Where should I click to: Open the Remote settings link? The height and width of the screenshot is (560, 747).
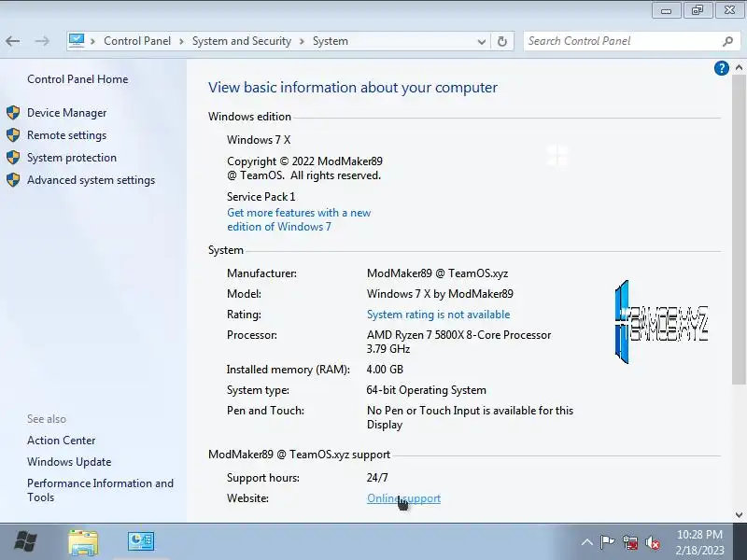[x=66, y=135]
